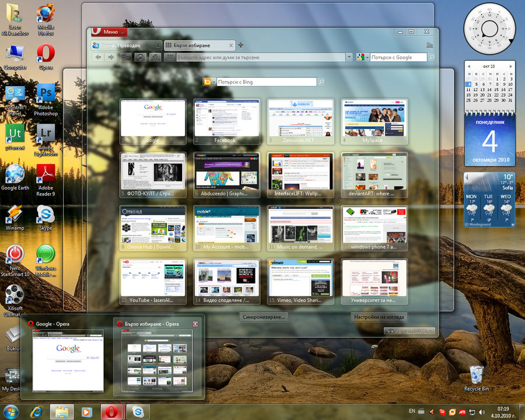Open the Mozilla Firefox desktop shortcut

click(45, 19)
